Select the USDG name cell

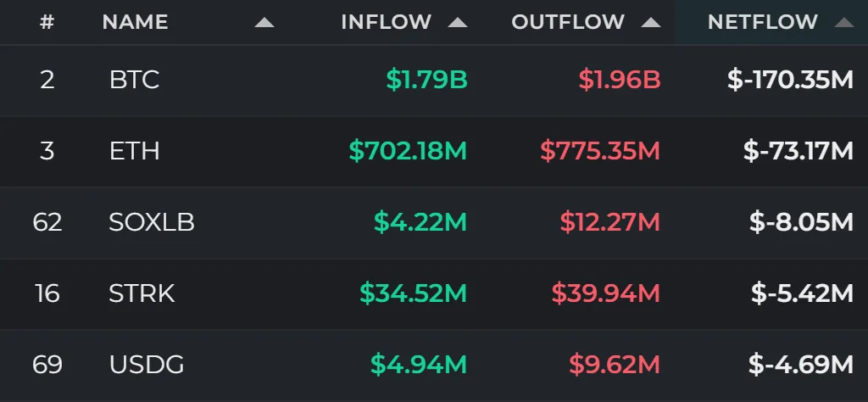pyautogui.click(x=147, y=365)
